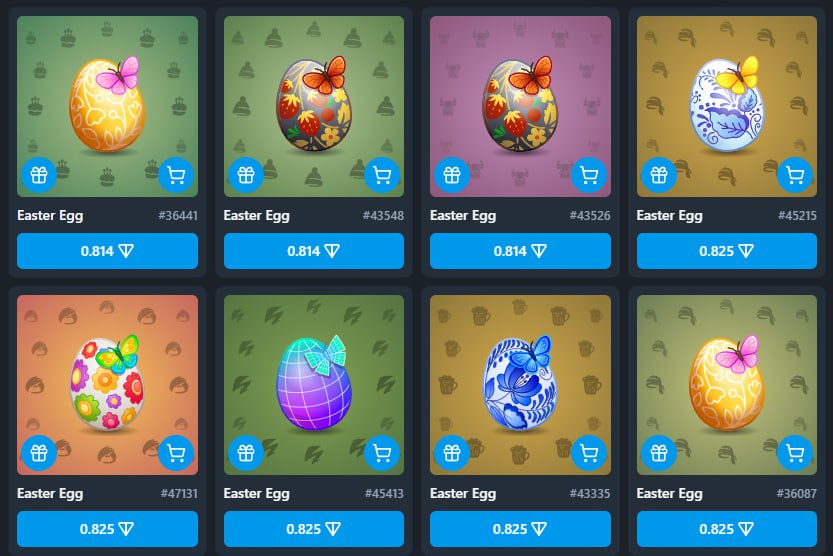The image size is (833, 556).
Task: Add Easter Egg #45413 to cart
Action: (382, 453)
